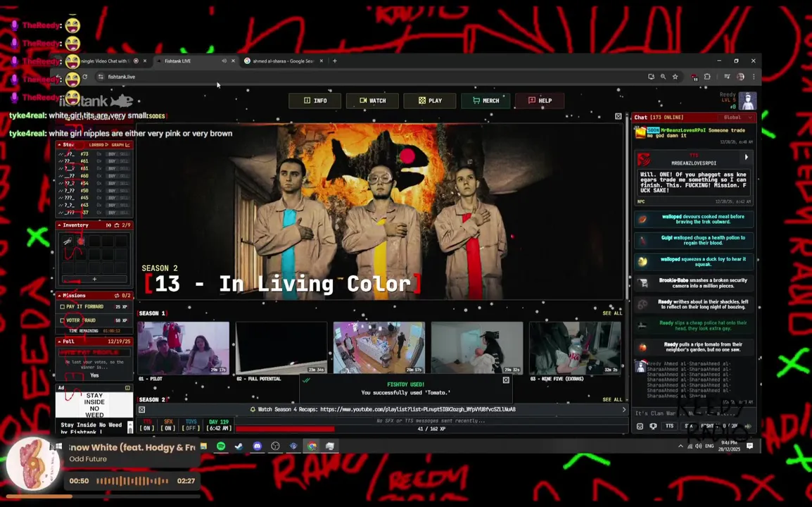Viewport: 812px width, 507px height.
Task: Play the featured episode 13 In Living Color
Action: [x=379, y=211]
